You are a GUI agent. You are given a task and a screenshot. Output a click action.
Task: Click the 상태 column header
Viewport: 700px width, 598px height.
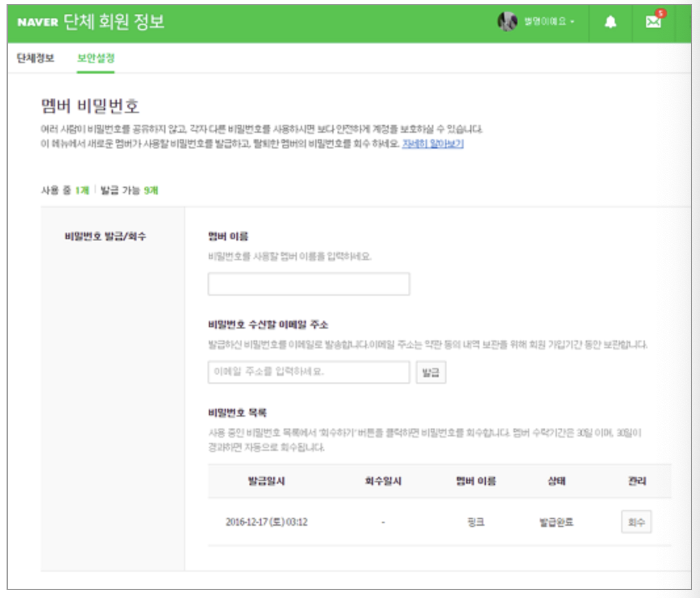556,481
